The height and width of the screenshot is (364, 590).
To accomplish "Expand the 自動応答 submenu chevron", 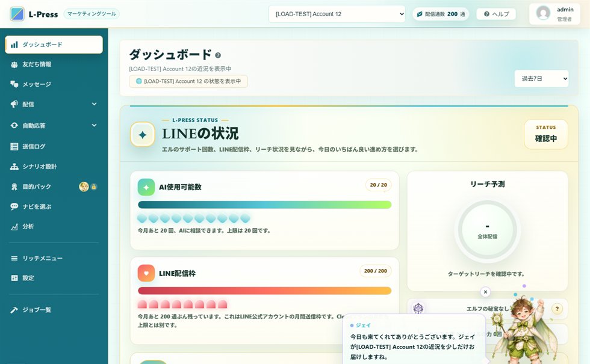I will pyautogui.click(x=94, y=125).
